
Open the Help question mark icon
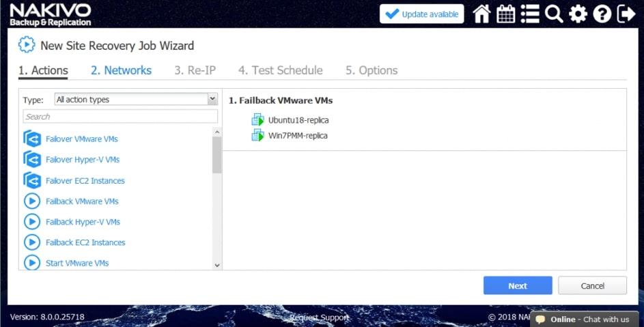click(x=602, y=14)
